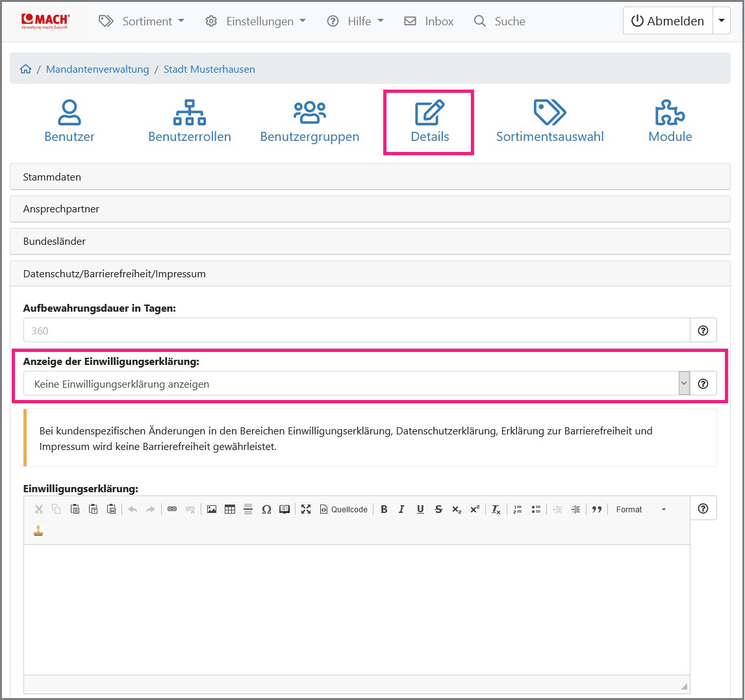
Task: Toggle bold formatting in editor
Action: point(384,510)
